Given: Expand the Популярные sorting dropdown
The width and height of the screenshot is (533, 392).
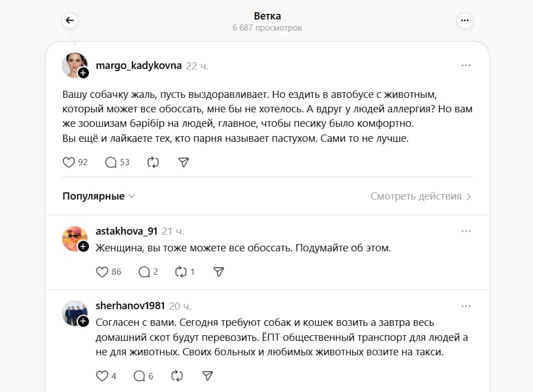Looking at the screenshot, I should point(98,196).
